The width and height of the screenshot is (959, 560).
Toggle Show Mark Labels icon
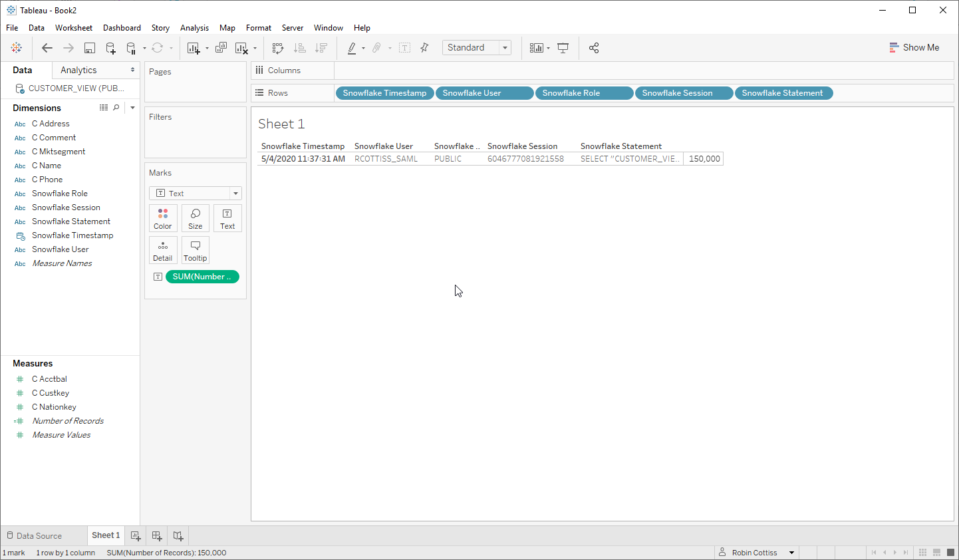404,48
